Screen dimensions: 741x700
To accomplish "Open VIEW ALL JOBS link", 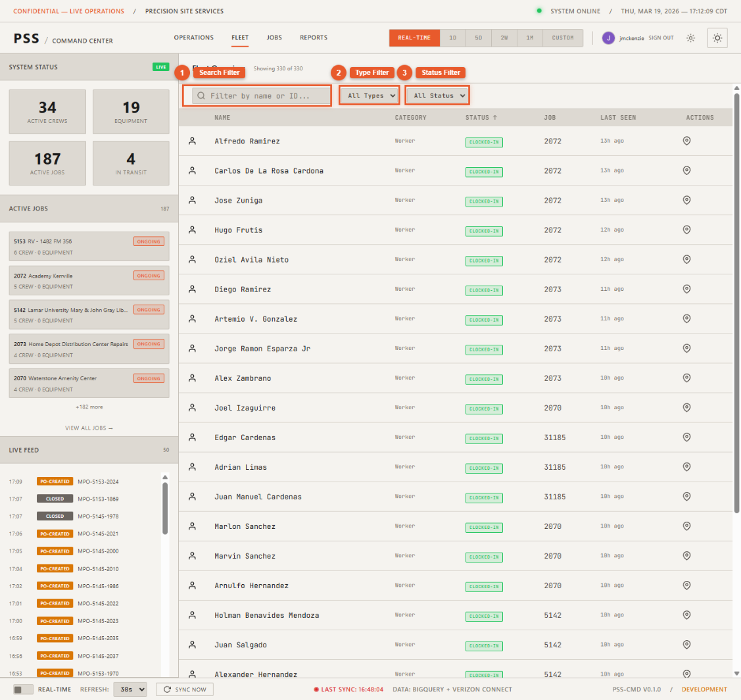I will [88, 428].
